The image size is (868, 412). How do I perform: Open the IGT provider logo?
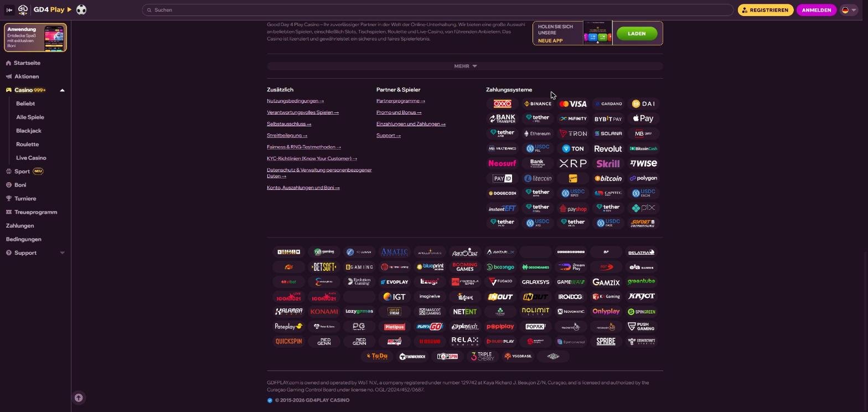coord(394,297)
